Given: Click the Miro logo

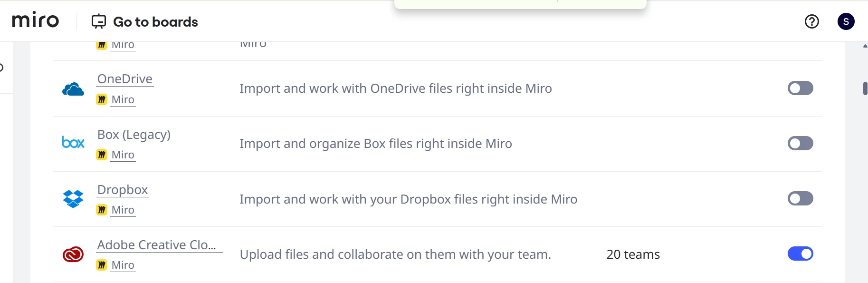Looking at the screenshot, I should pos(36,20).
